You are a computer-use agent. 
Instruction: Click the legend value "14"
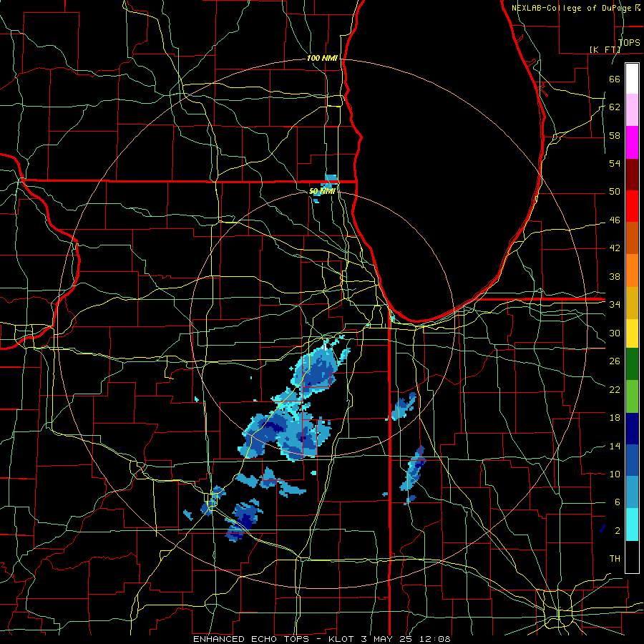[x=615, y=446]
